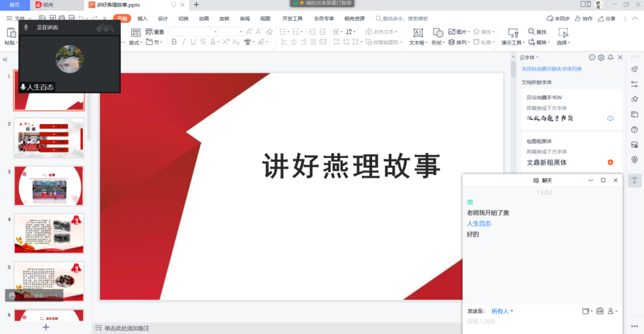Toggle italic formatting
644x334 pixels.
click(184, 42)
